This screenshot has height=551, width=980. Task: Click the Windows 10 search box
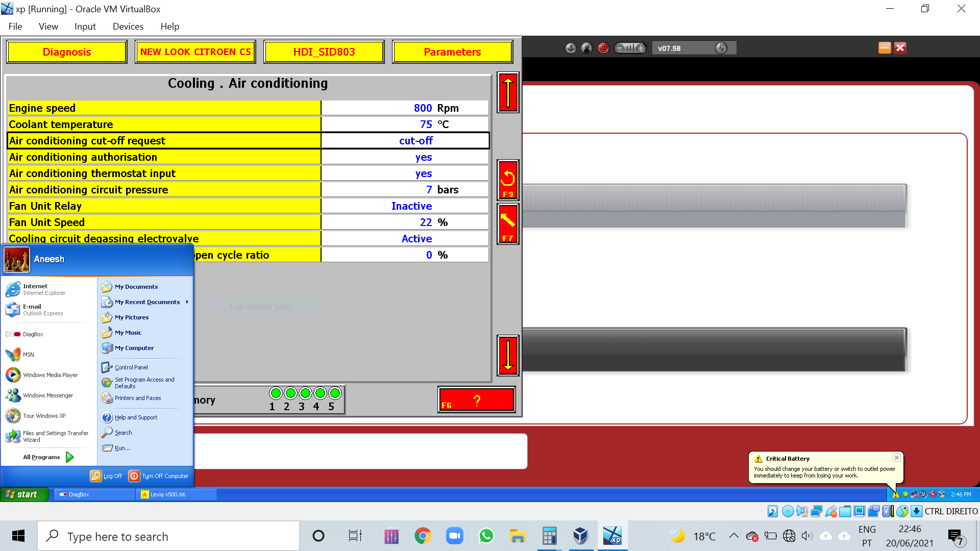(168, 536)
